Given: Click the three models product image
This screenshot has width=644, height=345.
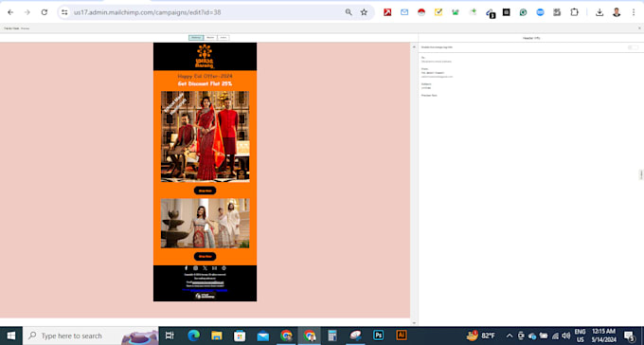Looking at the screenshot, I should click(x=205, y=136).
